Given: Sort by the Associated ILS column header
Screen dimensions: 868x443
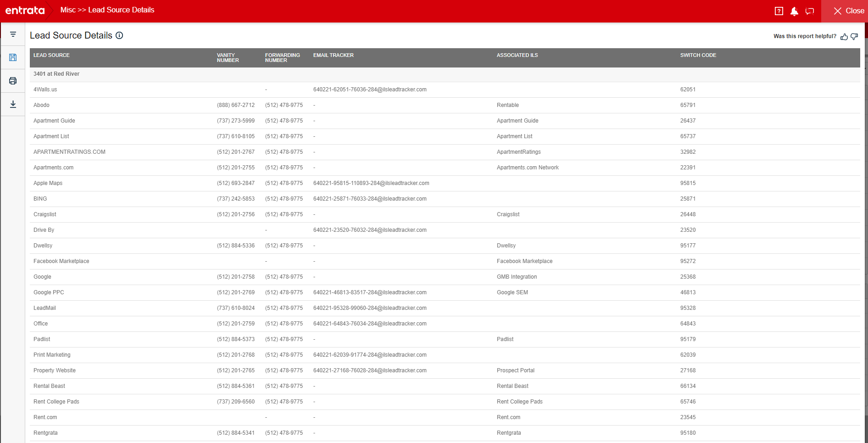Looking at the screenshot, I should [517, 55].
